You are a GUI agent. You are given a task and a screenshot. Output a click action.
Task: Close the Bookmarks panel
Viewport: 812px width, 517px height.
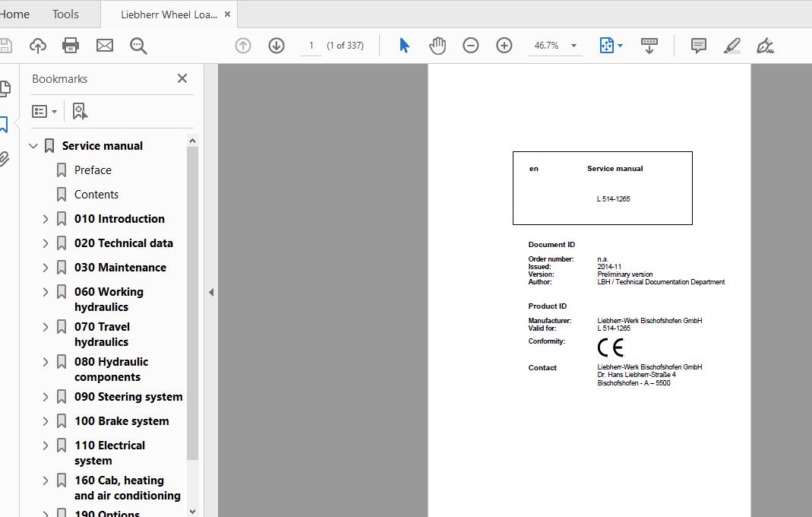(x=182, y=78)
